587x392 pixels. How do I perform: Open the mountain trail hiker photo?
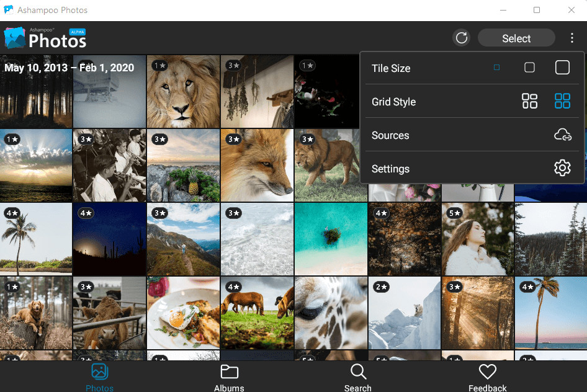click(x=184, y=239)
